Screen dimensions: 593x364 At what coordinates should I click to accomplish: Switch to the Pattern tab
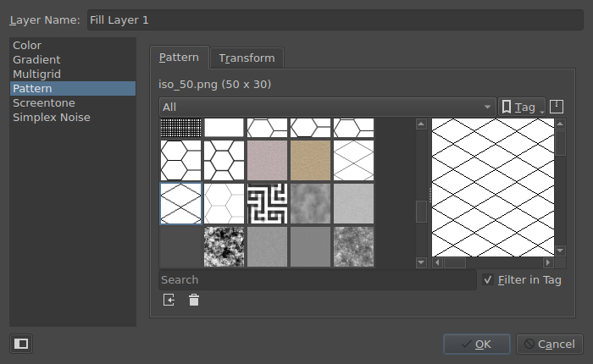[179, 58]
